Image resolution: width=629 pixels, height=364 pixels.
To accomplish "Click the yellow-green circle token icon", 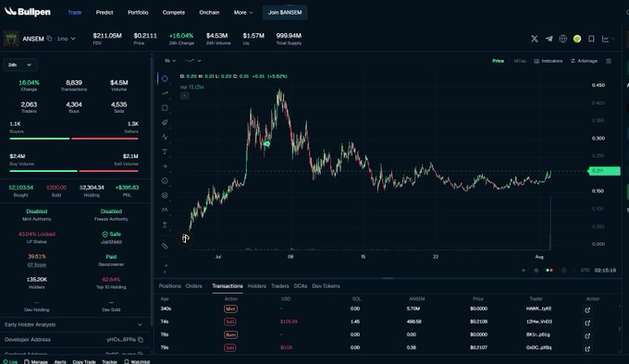I will 577,39.
